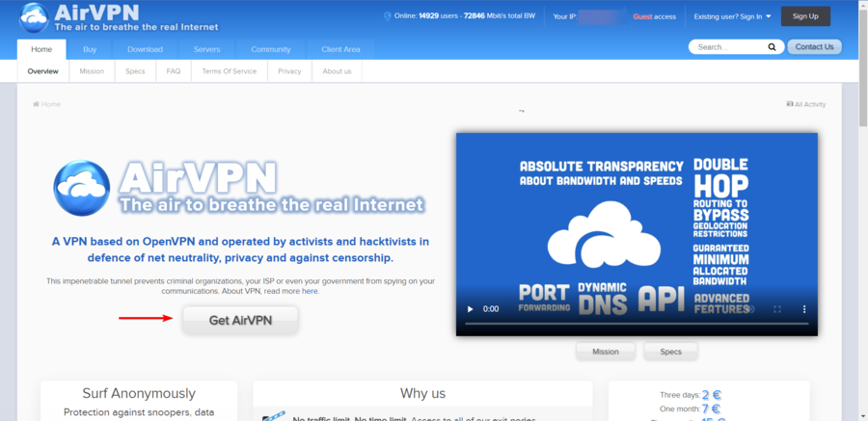868x421 pixels.
Task: Mute the video volume icon
Action: [x=750, y=309]
